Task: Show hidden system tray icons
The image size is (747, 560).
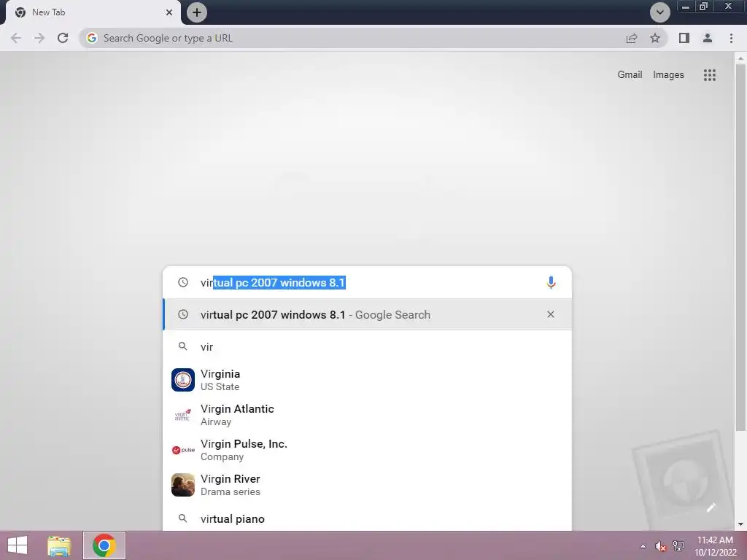Action: (x=643, y=545)
